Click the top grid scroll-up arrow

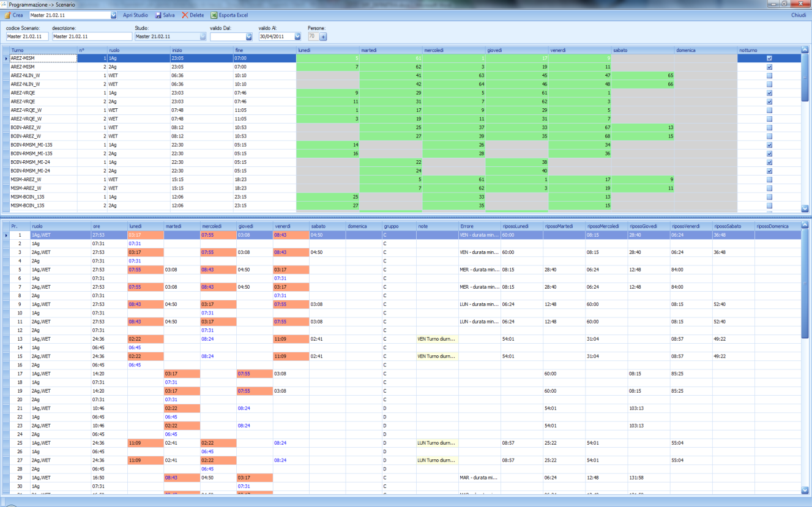point(805,50)
